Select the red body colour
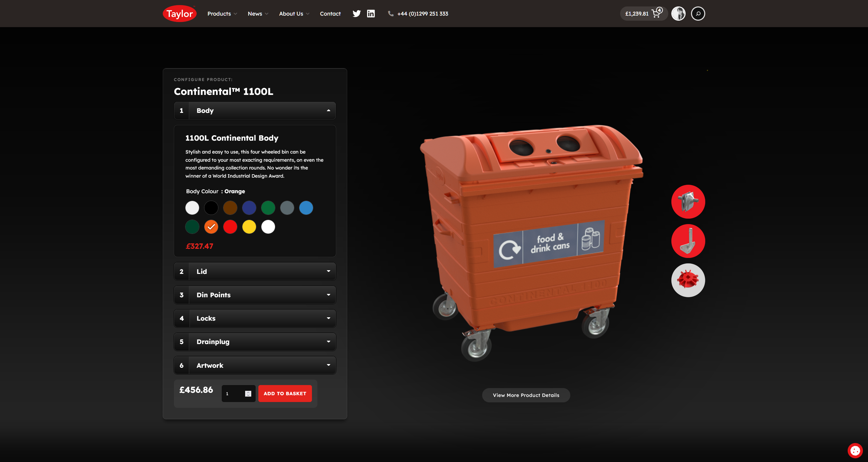The height and width of the screenshot is (462, 868). pyautogui.click(x=230, y=227)
